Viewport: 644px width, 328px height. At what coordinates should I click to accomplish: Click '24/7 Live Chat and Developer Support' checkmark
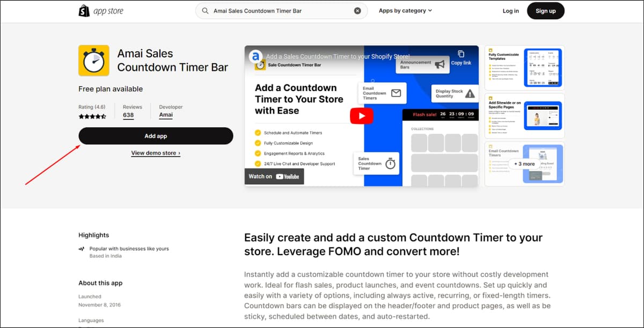tap(258, 164)
